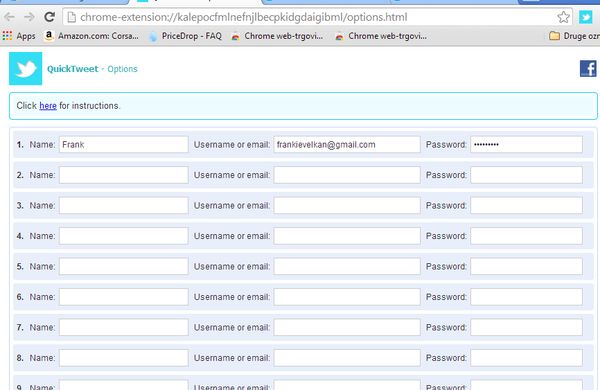The height and width of the screenshot is (390, 600).
Task: Select the Username or email field in row 4
Action: [x=347, y=236]
